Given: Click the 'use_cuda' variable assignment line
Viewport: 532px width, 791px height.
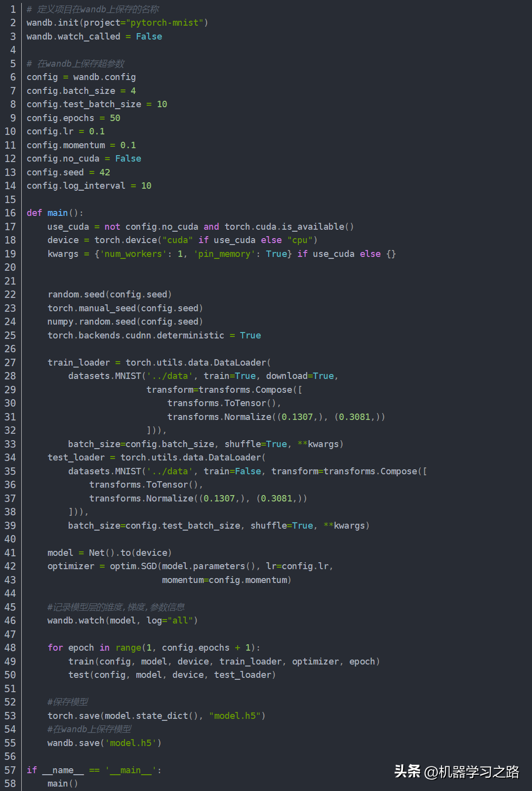Looking at the screenshot, I should pos(201,227).
